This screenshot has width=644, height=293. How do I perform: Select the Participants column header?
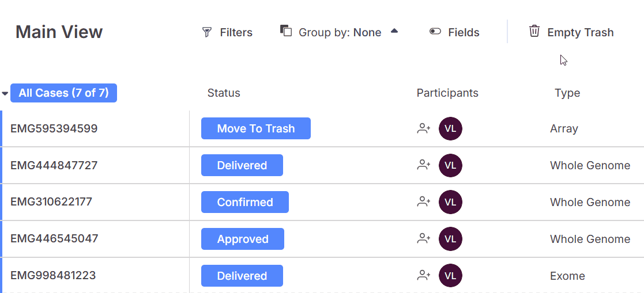447,93
